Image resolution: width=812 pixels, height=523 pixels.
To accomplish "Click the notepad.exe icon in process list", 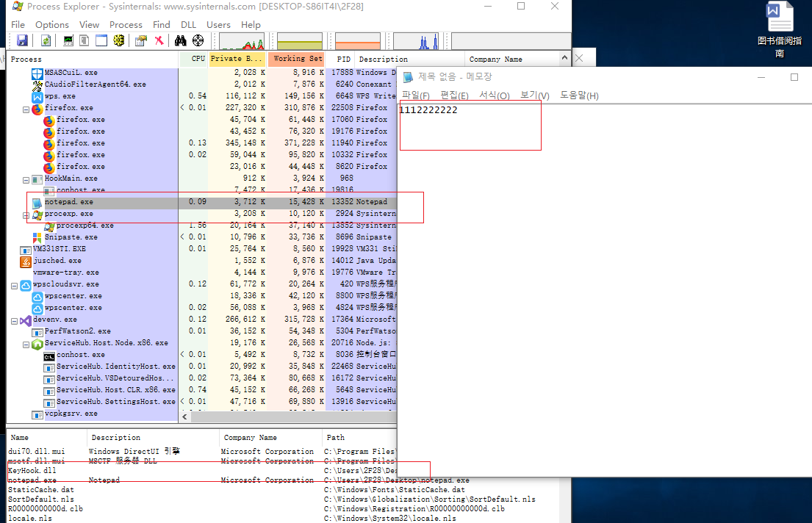I will point(37,203).
